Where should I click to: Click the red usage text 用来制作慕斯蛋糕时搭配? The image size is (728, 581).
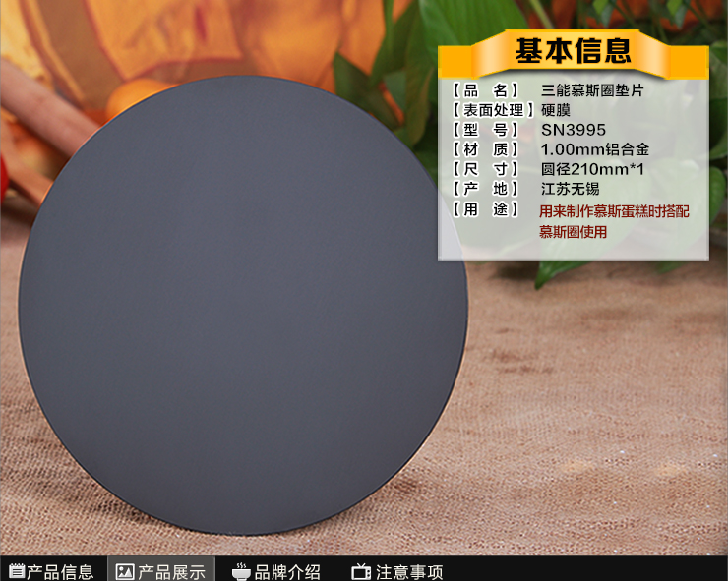[614, 211]
